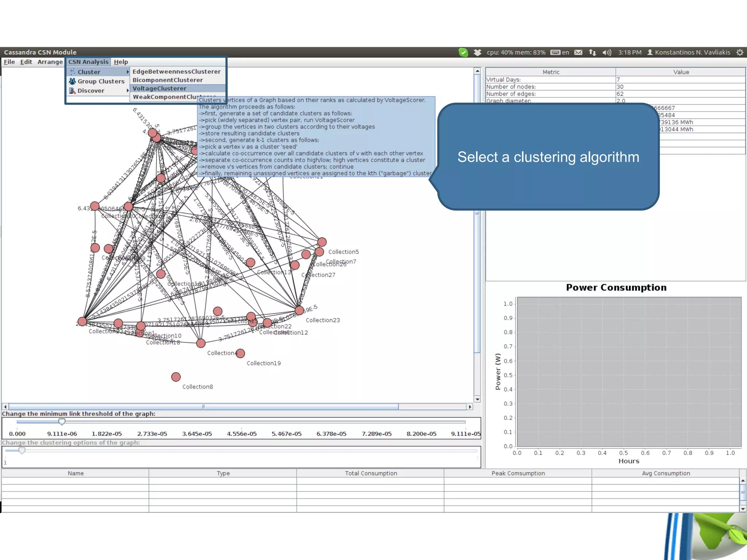Open the Arrange menu
This screenshot has height=560, width=747.
coord(50,62)
